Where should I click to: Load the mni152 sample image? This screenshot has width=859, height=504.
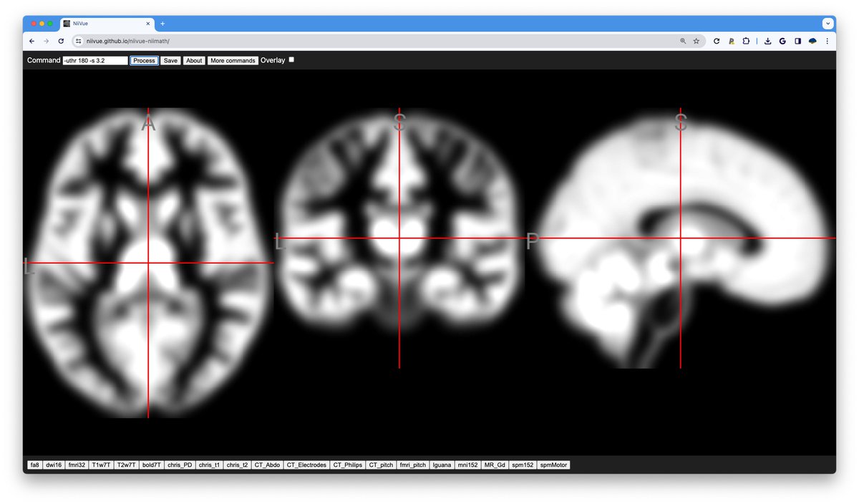coord(467,465)
